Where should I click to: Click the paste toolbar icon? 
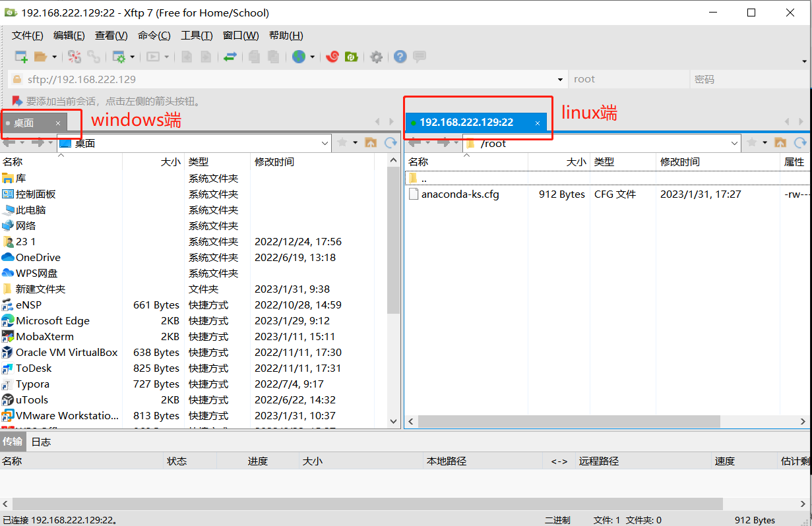[273, 57]
